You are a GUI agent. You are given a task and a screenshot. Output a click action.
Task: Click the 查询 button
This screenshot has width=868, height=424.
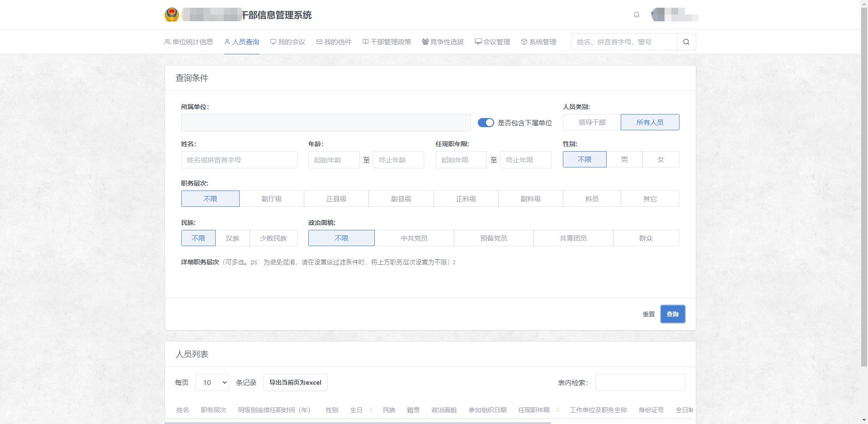pos(672,314)
